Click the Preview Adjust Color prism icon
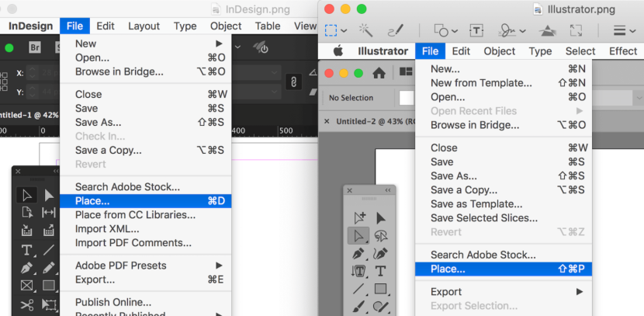Image resolution: width=644 pixels, height=316 pixels. click(x=547, y=30)
